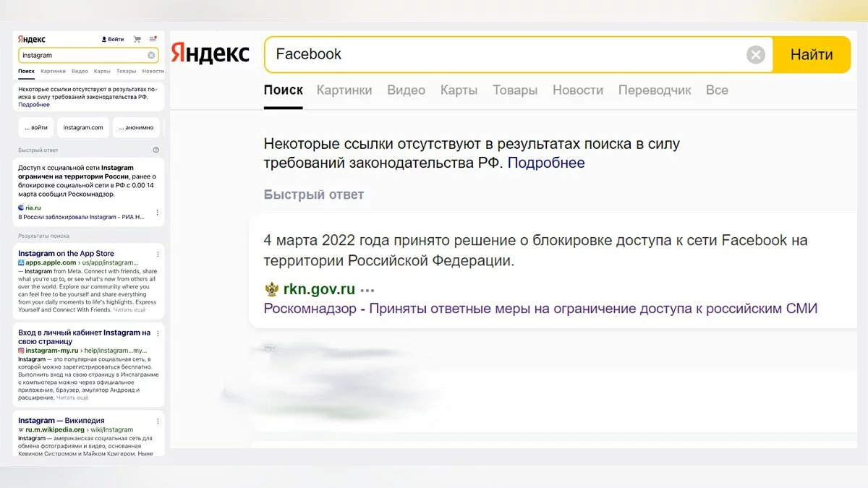Viewport: 868px width, 488px height.
Task: Click the Instagram favicon beside instagram-my.ru
Action: click(21, 350)
